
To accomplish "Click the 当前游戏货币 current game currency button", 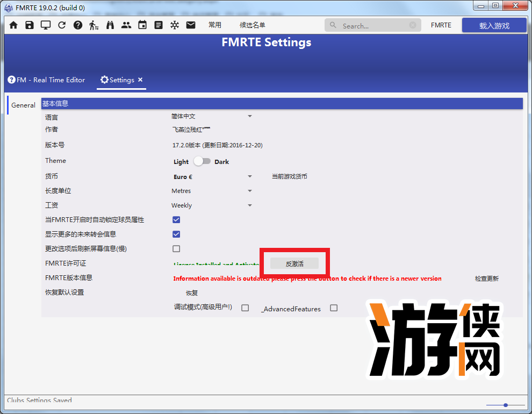I will (290, 176).
